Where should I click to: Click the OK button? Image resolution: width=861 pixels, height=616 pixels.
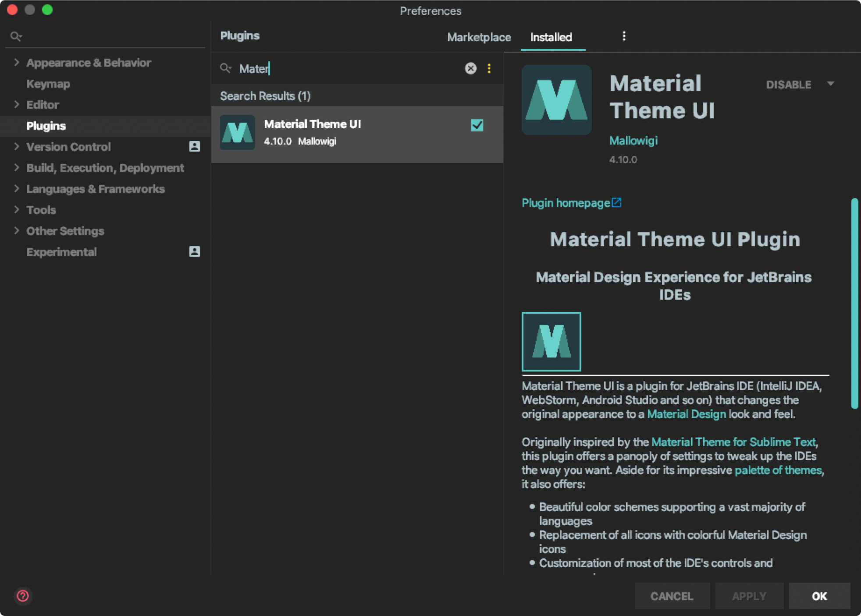(819, 596)
